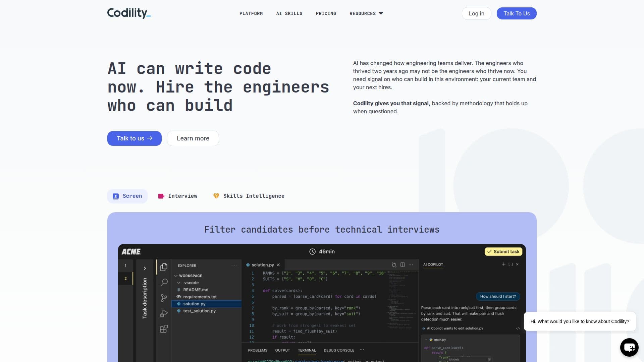Click the Interview camera icon
Viewport: 644px width, 362px height.
pos(161,196)
